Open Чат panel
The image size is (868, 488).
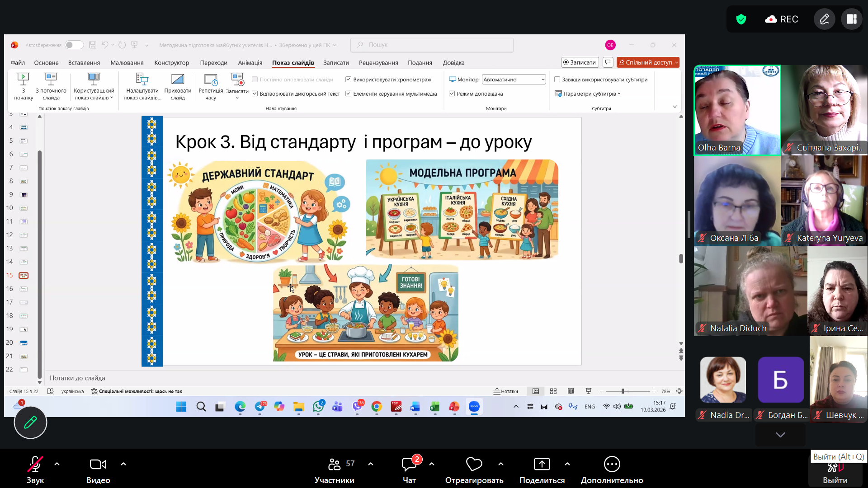410,470
